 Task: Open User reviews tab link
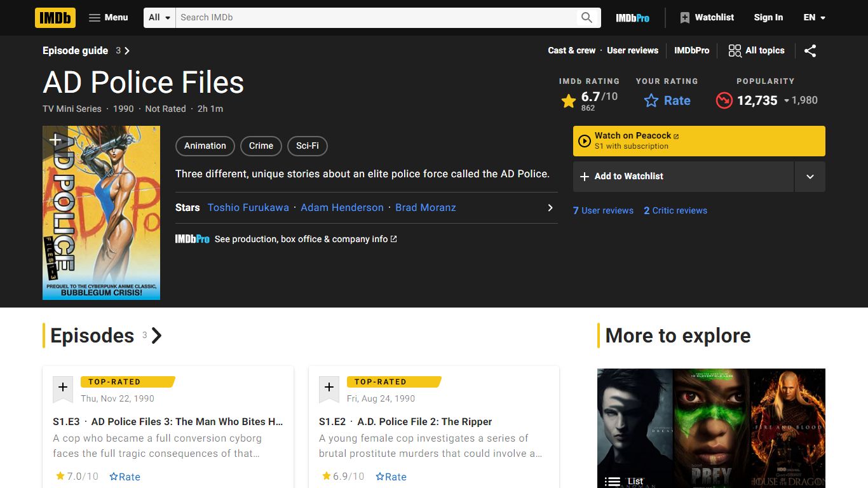pyautogui.click(x=632, y=51)
